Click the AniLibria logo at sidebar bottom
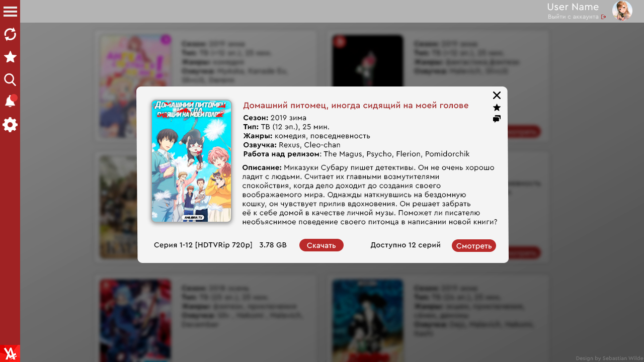This screenshot has height=362, width=644. tap(10, 353)
